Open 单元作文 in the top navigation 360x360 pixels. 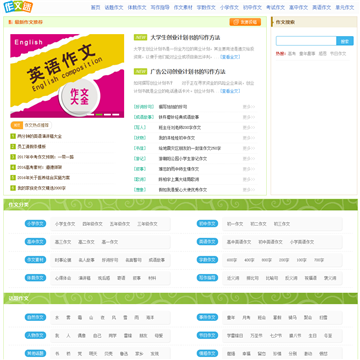point(345,7)
